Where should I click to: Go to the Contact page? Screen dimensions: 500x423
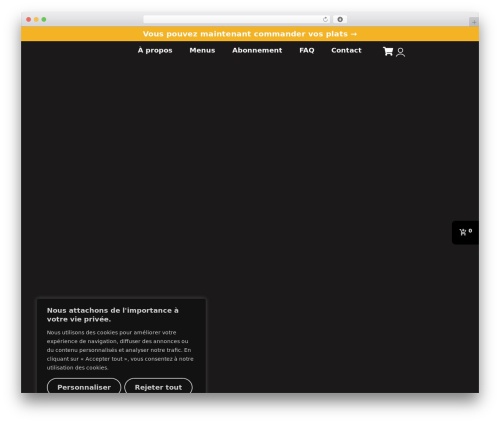pyautogui.click(x=346, y=50)
